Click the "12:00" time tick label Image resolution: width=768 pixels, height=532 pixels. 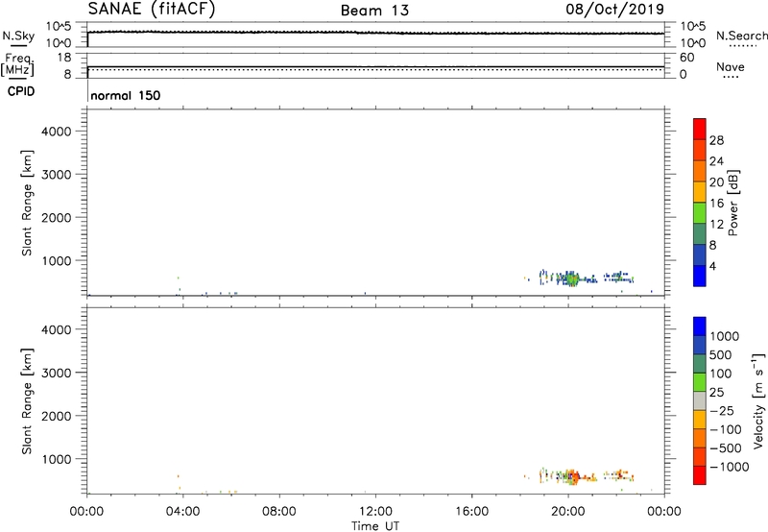pyautogui.click(x=375, y=512)
